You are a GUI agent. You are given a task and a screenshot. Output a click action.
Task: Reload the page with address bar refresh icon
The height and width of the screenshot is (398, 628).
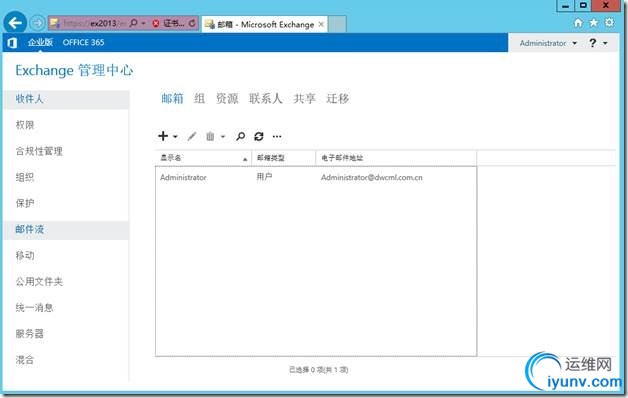(192, 23)
